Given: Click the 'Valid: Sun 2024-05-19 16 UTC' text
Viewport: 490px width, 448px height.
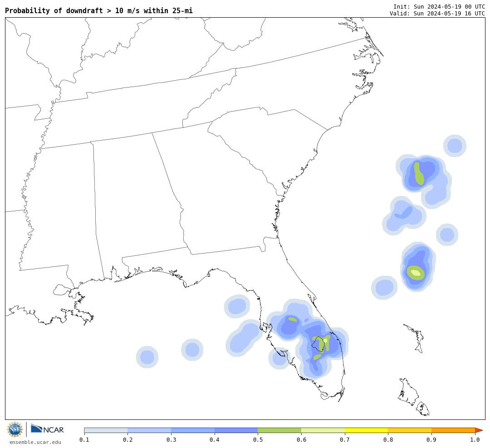Looking at the screenshot, I should pyautogui.click(x=437, y=14).
